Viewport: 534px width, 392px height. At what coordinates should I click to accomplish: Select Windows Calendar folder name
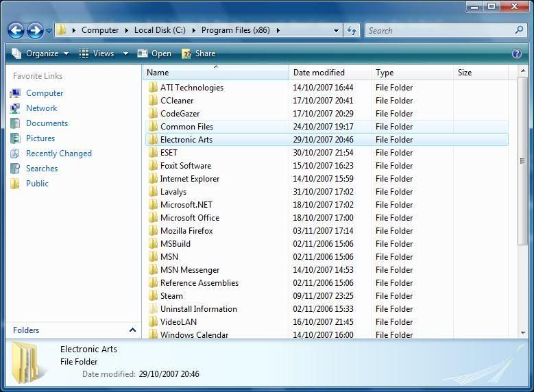(194, 335)
